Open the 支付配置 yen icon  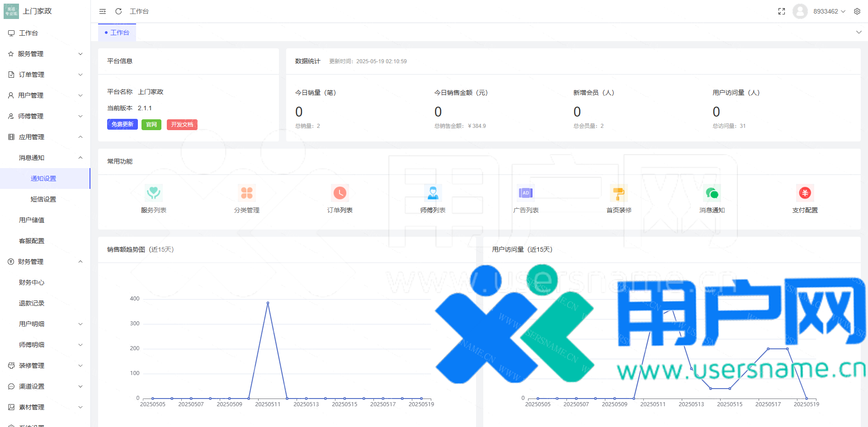coord(805,193)
